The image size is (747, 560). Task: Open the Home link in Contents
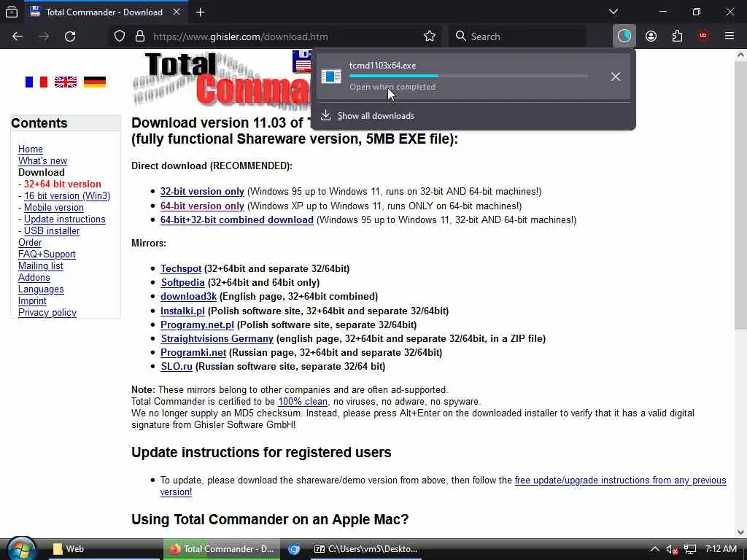(31, 149)
